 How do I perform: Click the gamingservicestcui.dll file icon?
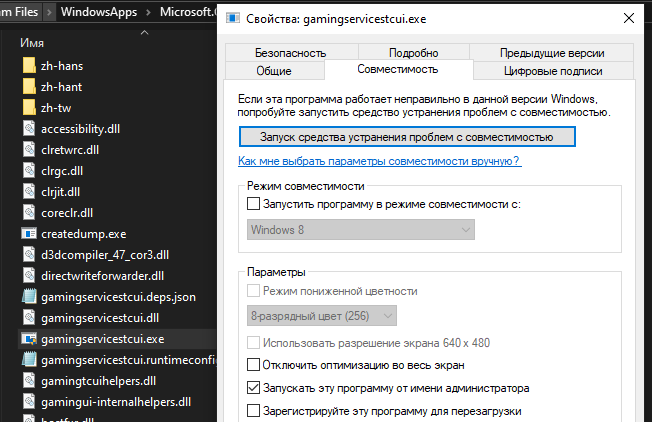29,318
